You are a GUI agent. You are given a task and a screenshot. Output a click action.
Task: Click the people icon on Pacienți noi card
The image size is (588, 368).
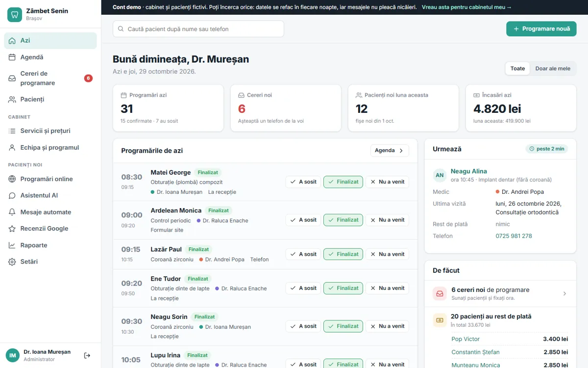[359, 95]
